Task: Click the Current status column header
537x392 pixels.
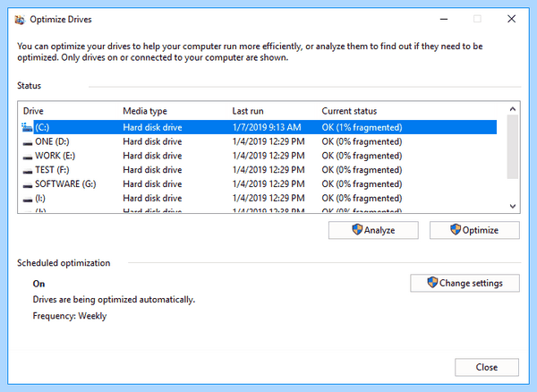Action: (x=349, y=111)
